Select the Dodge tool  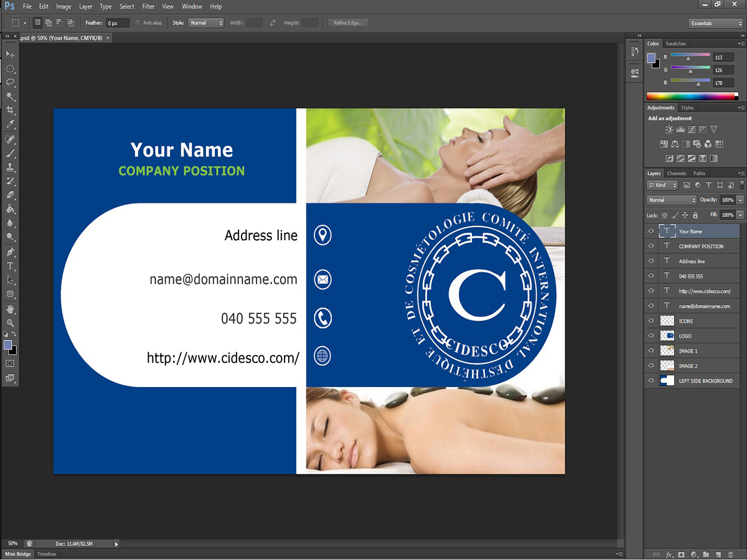(10, 237)
